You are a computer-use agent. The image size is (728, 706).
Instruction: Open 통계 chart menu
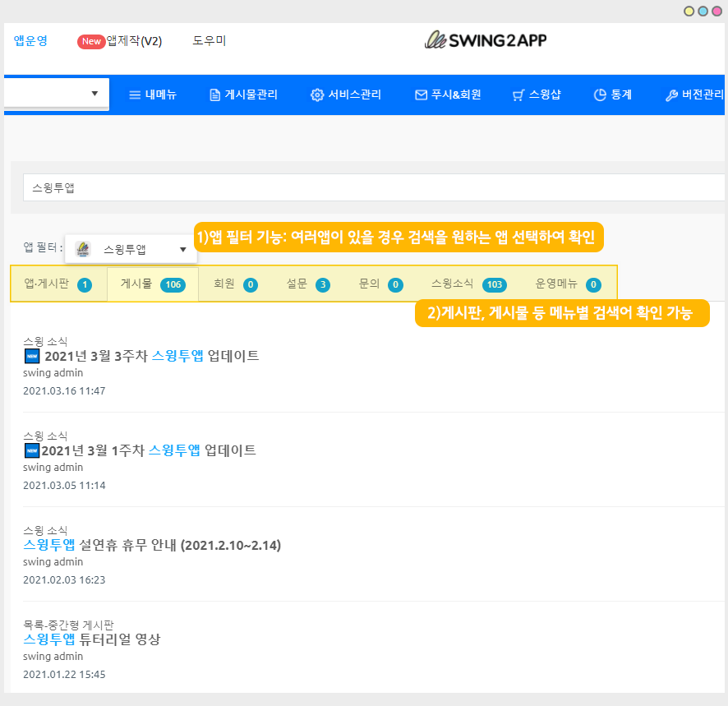(612, 95)
